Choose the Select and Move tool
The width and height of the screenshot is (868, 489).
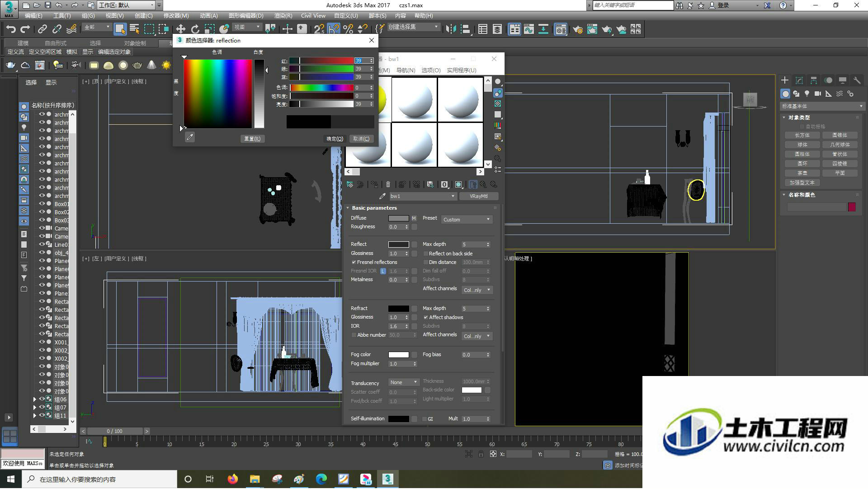point(181,29)
